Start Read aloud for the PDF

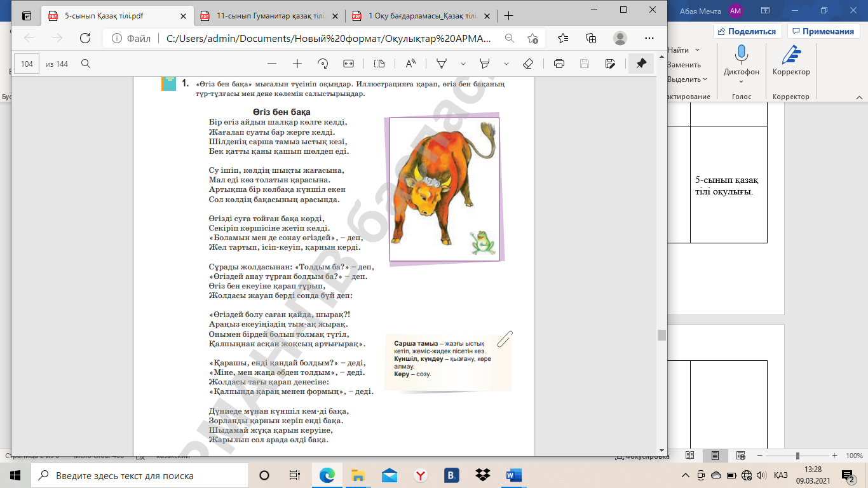(x=410, y=64)
